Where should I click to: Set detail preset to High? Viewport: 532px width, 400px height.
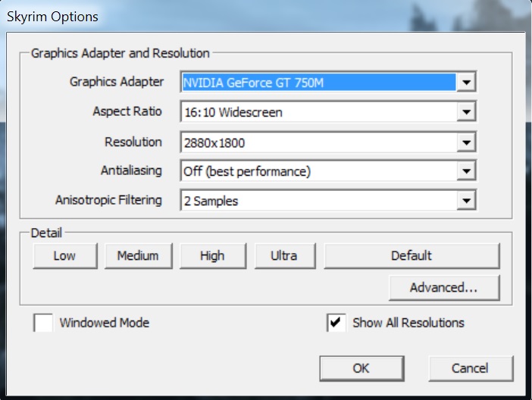click(213, 256)
